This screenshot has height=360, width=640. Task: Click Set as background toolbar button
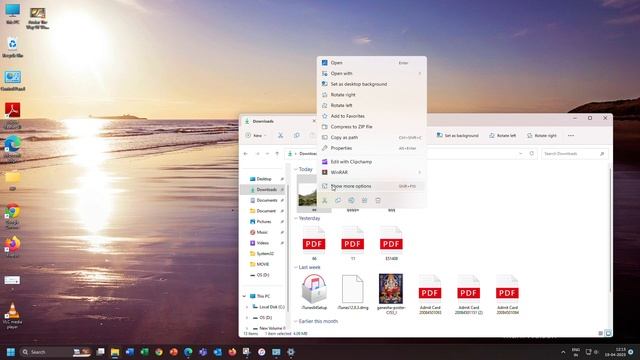(457, 136)
